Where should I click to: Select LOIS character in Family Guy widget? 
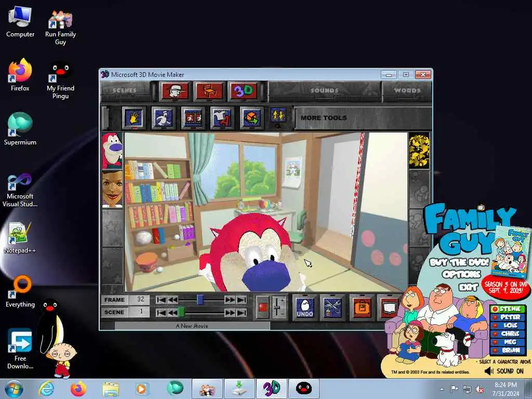(508, 325)
